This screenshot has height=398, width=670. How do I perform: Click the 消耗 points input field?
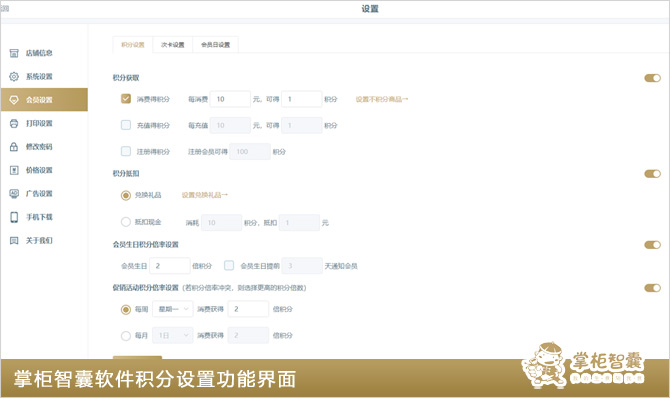(x=221, y=222)
